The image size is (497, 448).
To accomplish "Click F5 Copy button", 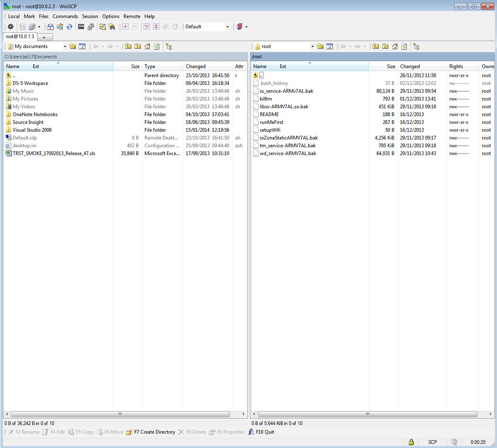I will (81, 432).
